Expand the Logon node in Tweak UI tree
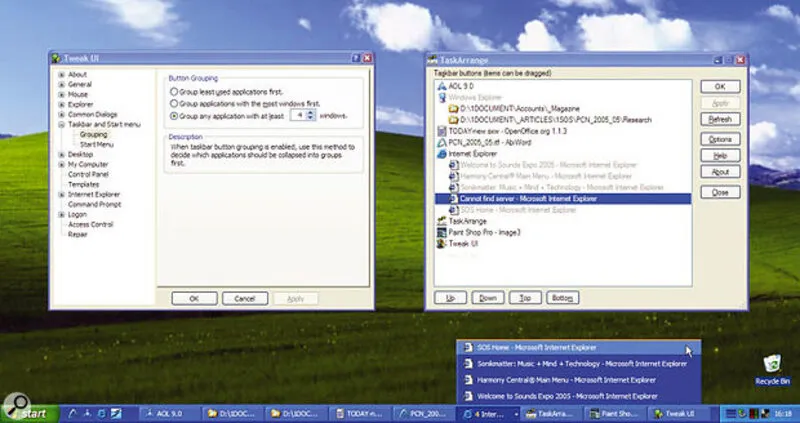This screenshot has height=423, width=800. tap(62, 215)
